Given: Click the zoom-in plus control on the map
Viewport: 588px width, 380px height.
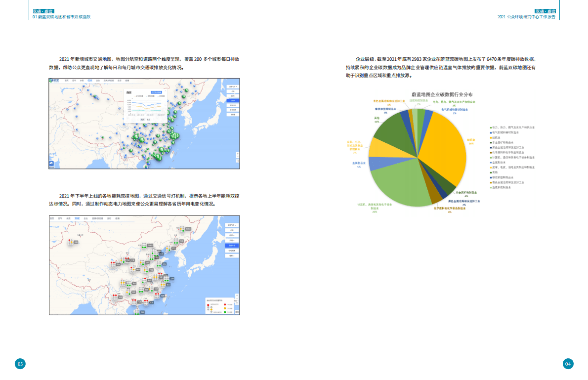Looking at the screenshot, I should pyautogui.click(x=237, y=153).
